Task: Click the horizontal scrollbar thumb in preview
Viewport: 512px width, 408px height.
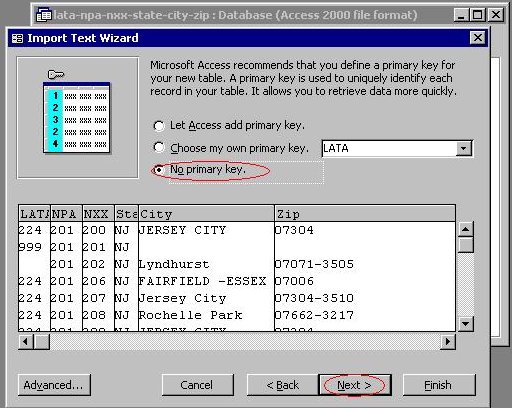Action: (42, 341)
